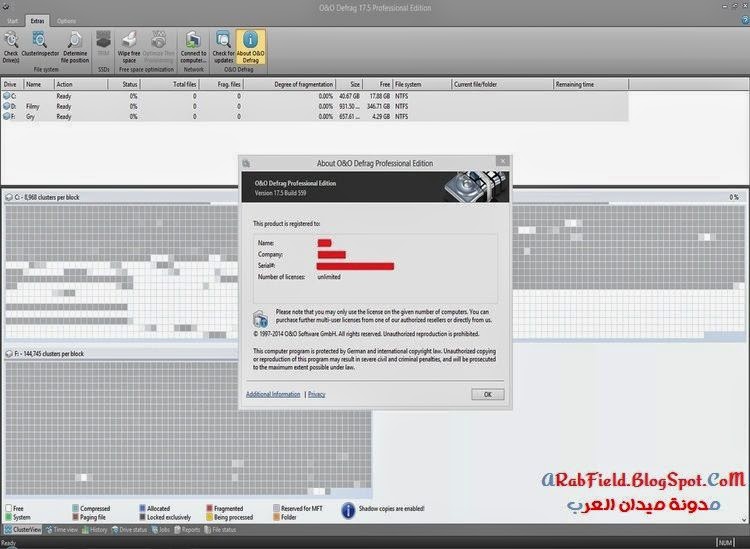This screenshot has width=750, height=549.
Task: Select the Filmy drive name cell
Action: (x=33, y=107)
